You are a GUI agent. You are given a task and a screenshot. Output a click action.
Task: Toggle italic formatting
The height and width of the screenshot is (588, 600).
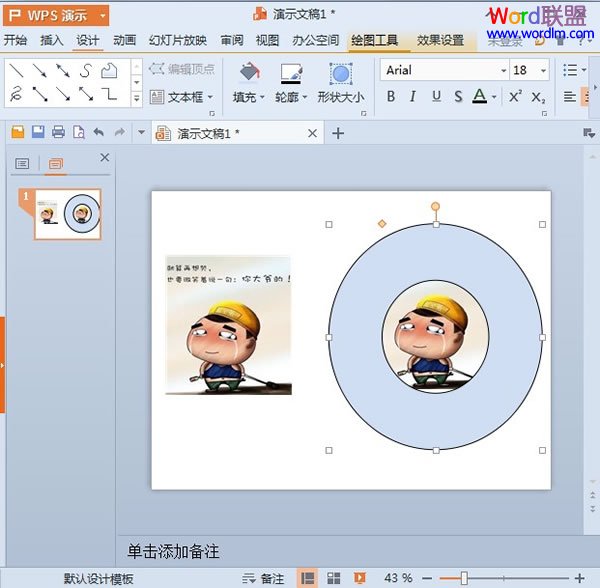point(413,96)
